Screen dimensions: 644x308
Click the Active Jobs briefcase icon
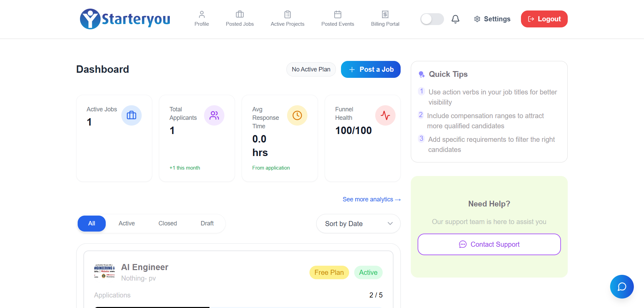tap(132, 115)
